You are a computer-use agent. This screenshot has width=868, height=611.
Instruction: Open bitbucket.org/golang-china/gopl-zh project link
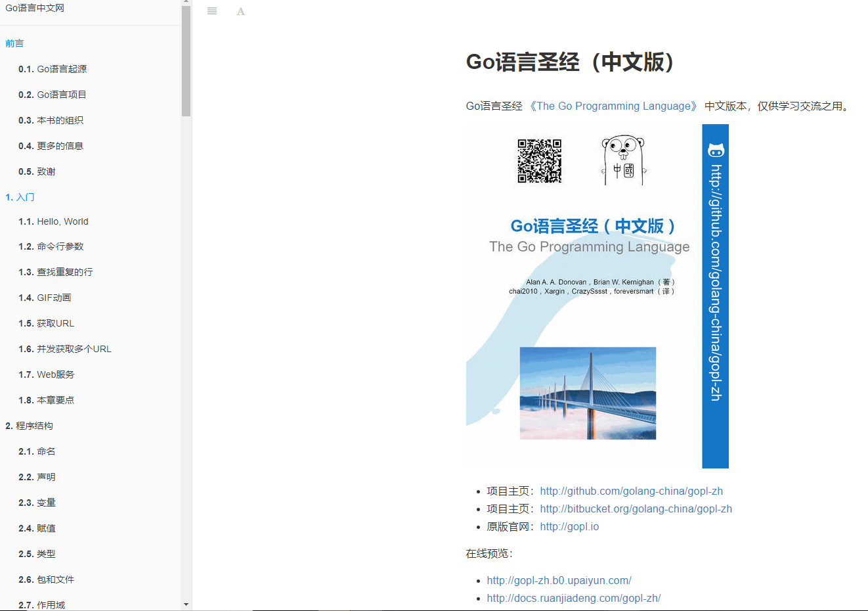[x=636, y=509]
